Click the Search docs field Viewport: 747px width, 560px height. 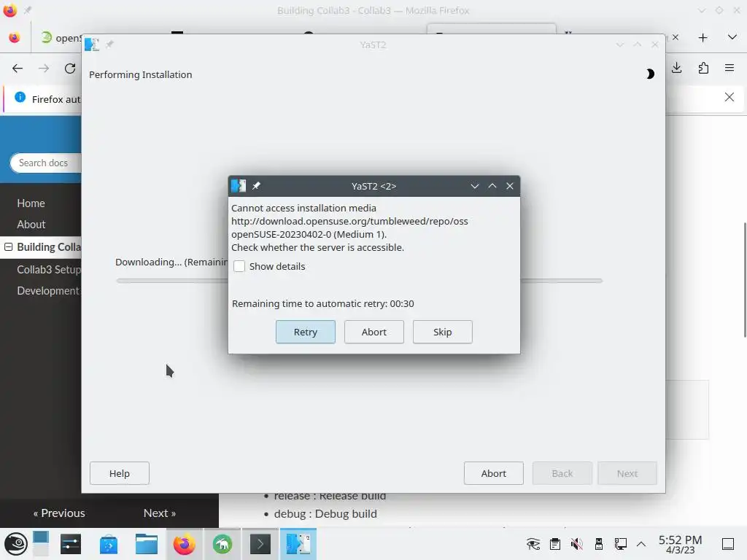[46, 163]
